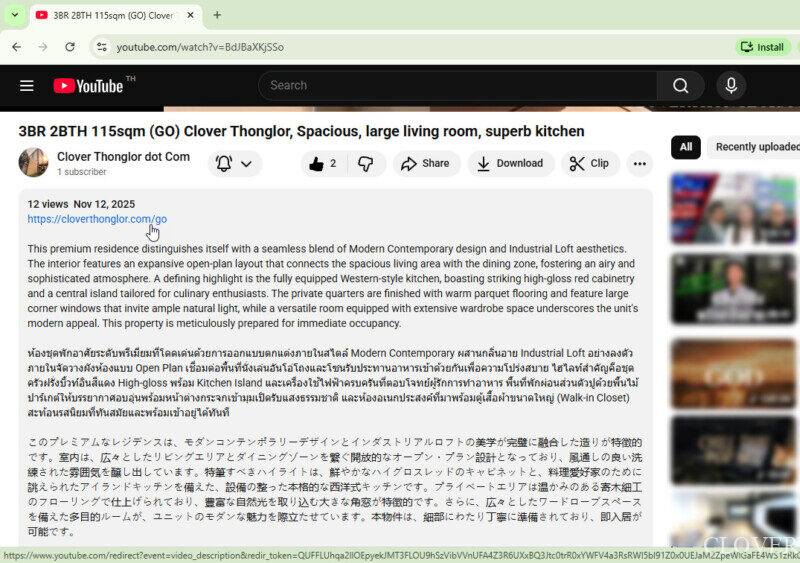Expand the notification preferences chevron
800x563 pixels.
[246, 164]
